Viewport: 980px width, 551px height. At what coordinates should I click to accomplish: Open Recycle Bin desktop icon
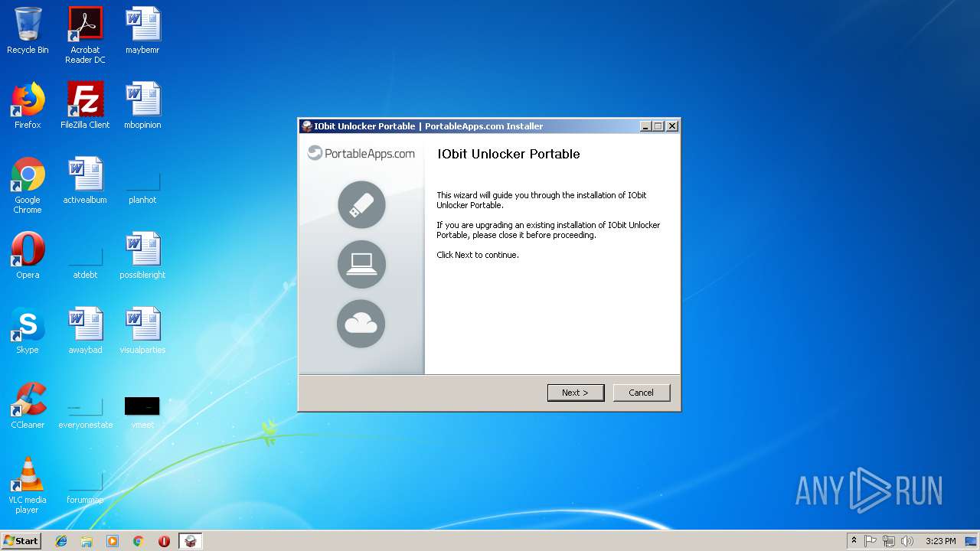point(28,31)
